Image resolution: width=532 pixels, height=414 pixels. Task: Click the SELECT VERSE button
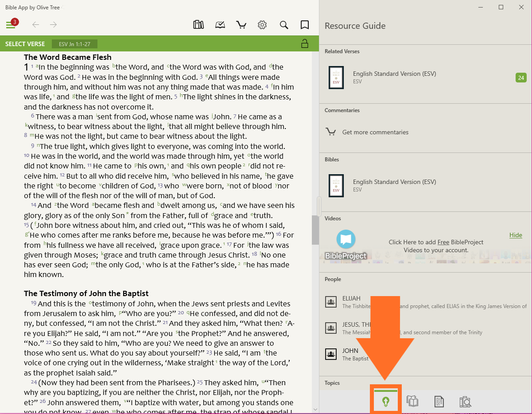25,44
